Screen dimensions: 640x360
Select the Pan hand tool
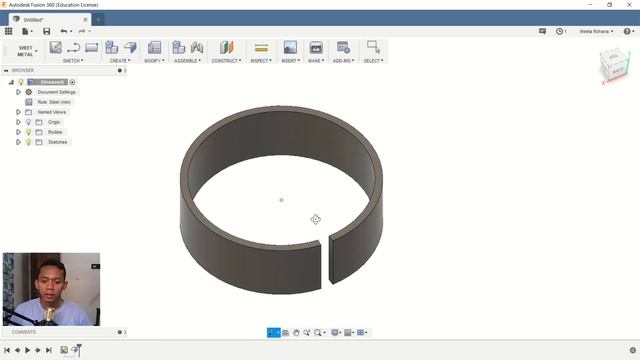(296, 333)
